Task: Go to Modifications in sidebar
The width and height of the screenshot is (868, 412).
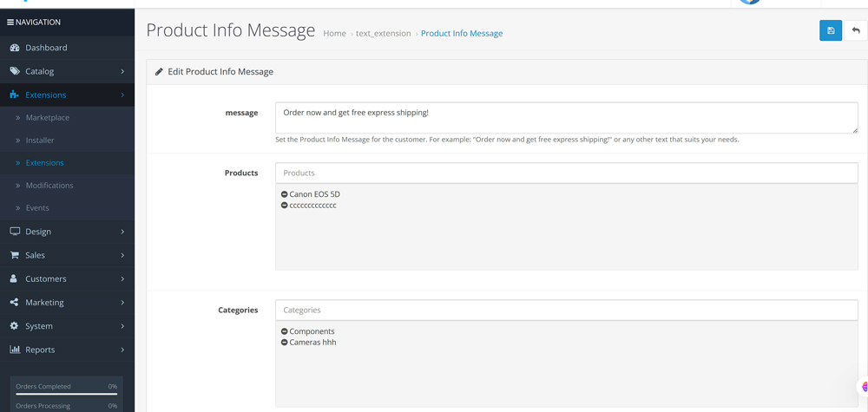Action: pyautogui.click(x=49, y=185)
